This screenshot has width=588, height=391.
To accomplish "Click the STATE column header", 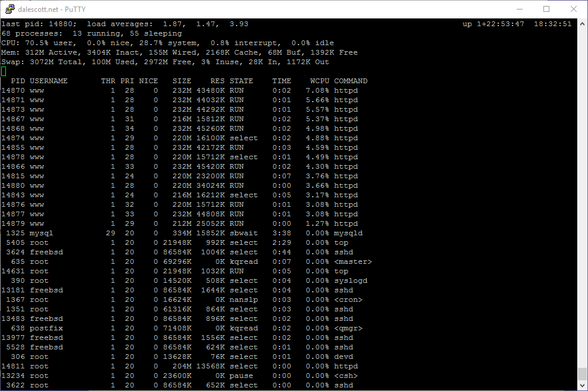I will pyautogui.click(x=241, y=81).
